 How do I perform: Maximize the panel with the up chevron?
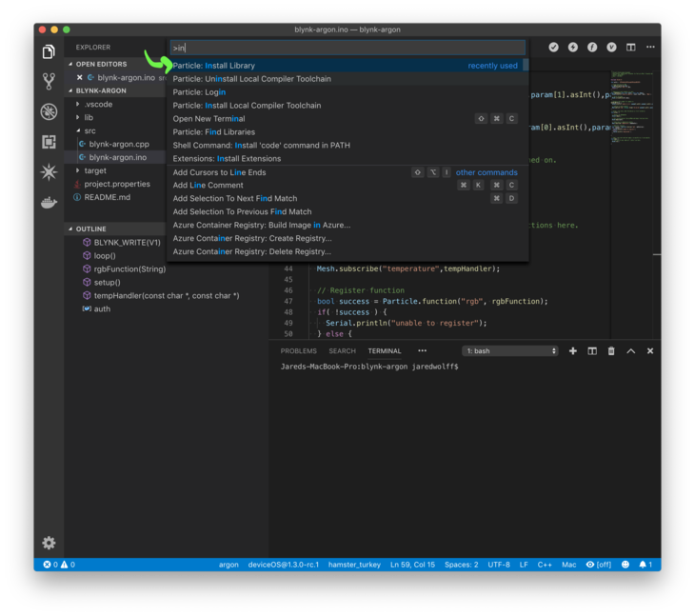(x=630, y=351)
